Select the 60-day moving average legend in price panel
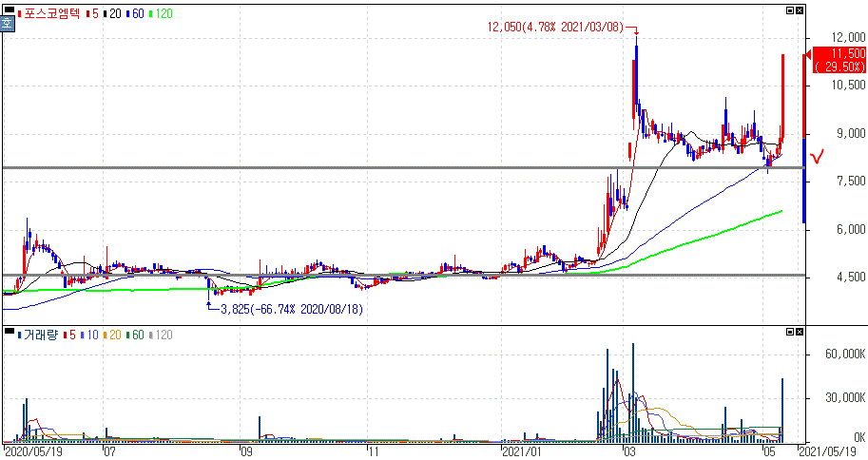The image size is (868, 460). point(135,13)
